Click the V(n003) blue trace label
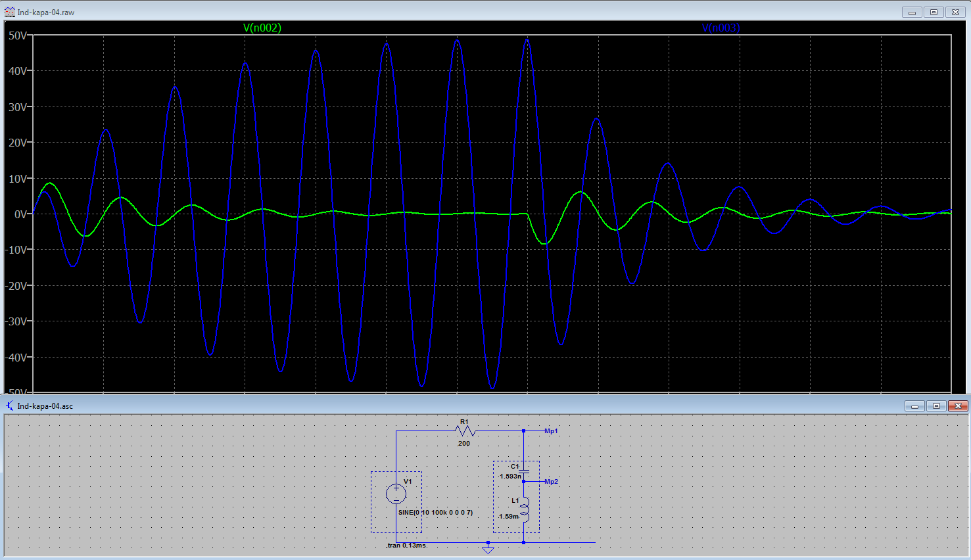The height and width of the screenshot is (560, 971). point(721,28)
